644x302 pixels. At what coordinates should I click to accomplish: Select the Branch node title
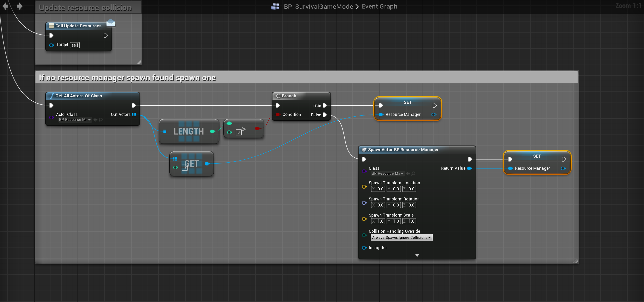(289, 96)
